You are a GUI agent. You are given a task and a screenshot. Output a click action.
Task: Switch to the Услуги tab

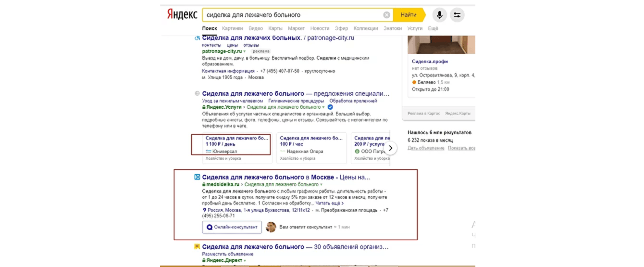(415, 28)
